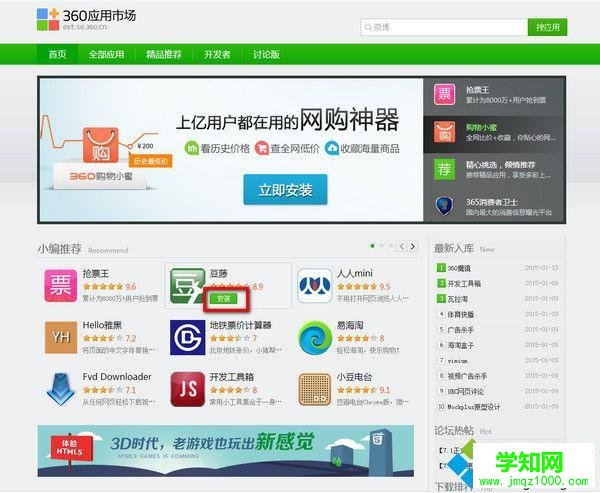Open 海淘盒子 in newest list
Screen dimensions: 600x493
coord(461,345)
